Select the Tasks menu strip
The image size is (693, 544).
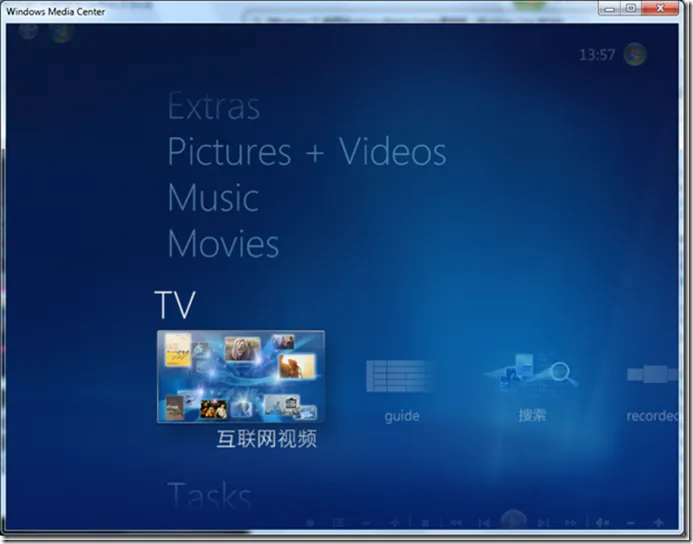pos(209,495)
